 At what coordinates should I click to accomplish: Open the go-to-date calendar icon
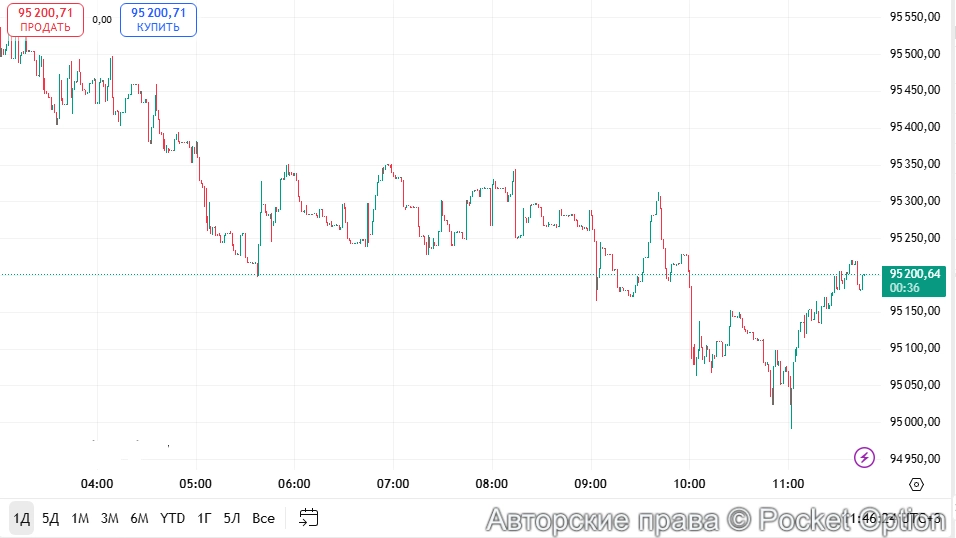point(309,518)
